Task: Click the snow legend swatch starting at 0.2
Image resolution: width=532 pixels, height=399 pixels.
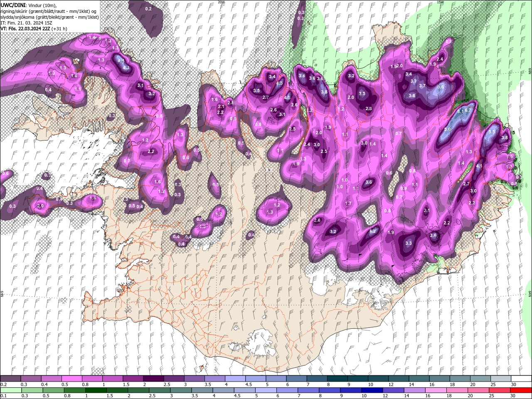Action: point(10,379)
